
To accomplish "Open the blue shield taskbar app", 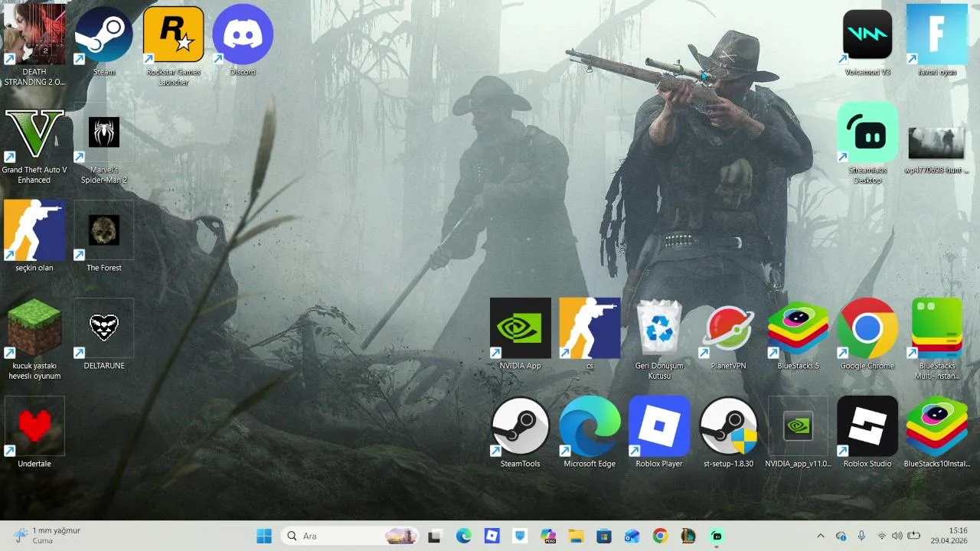I will 521,536.
